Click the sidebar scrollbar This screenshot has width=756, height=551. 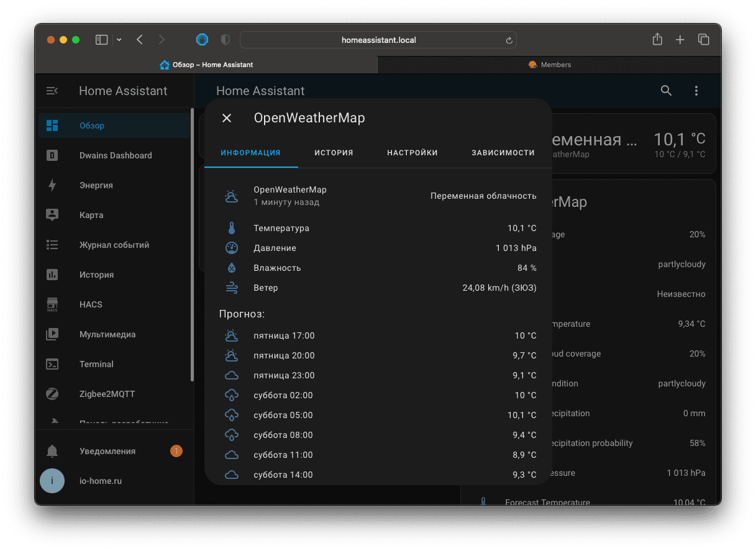192,245
